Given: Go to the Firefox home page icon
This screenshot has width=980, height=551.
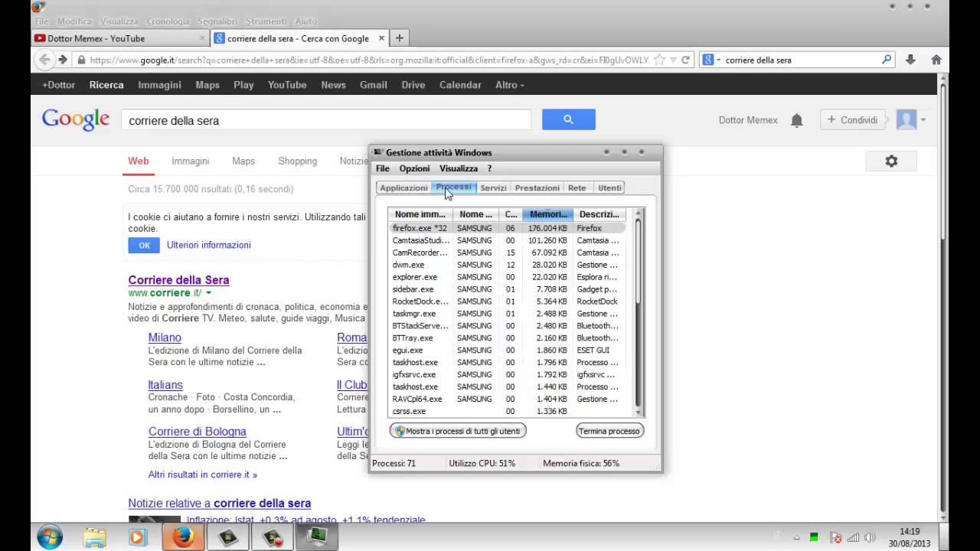Looking at the screenshot, I should [936, 60].
